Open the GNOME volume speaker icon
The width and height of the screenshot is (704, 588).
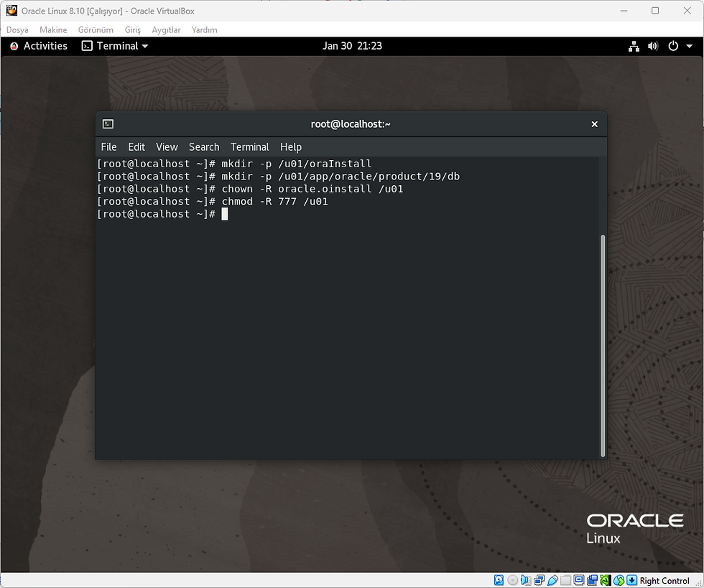tap(653, 46)
